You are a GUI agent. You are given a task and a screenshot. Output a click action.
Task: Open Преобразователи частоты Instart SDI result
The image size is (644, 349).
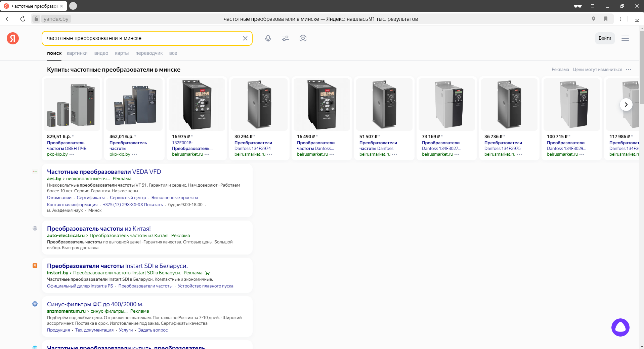(117, 266)
